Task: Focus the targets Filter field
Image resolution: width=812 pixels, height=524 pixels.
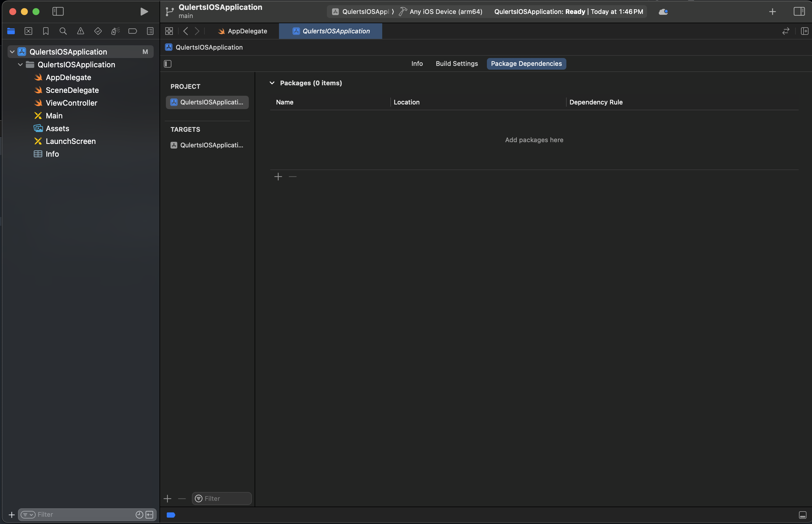Action: tap(222, 498)
